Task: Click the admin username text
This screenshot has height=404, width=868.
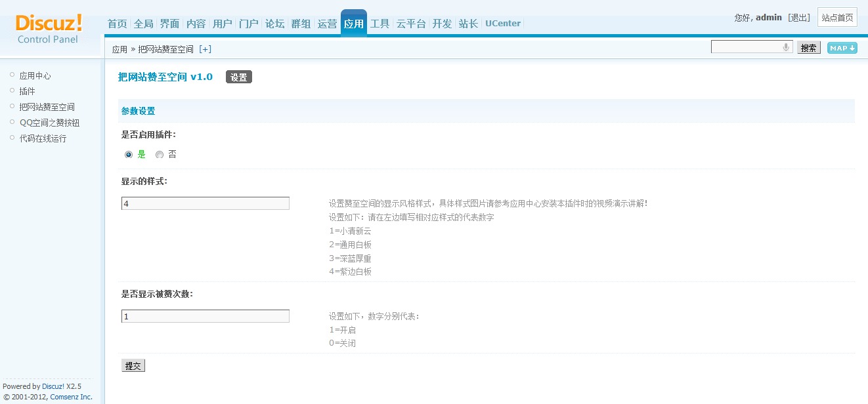Action: [x=769, y=18]
